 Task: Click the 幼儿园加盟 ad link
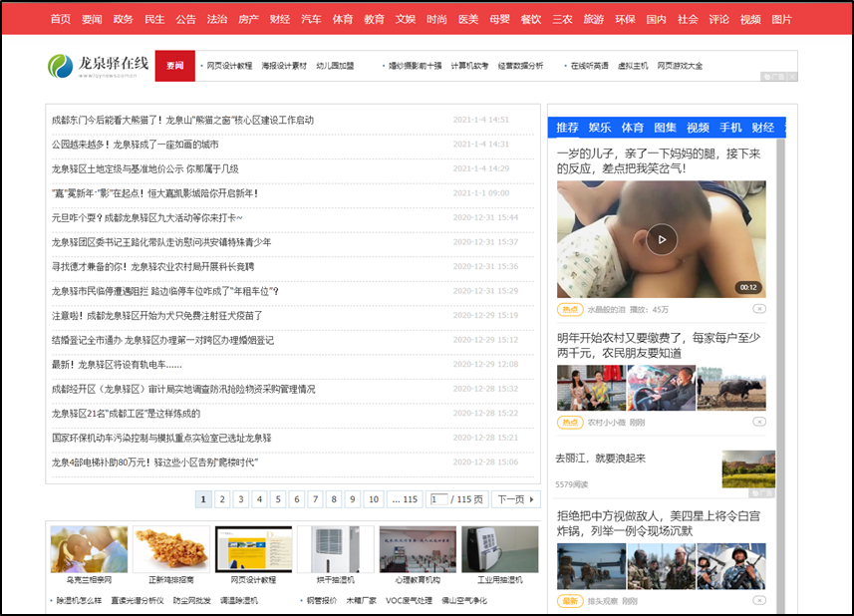(335, 66)
